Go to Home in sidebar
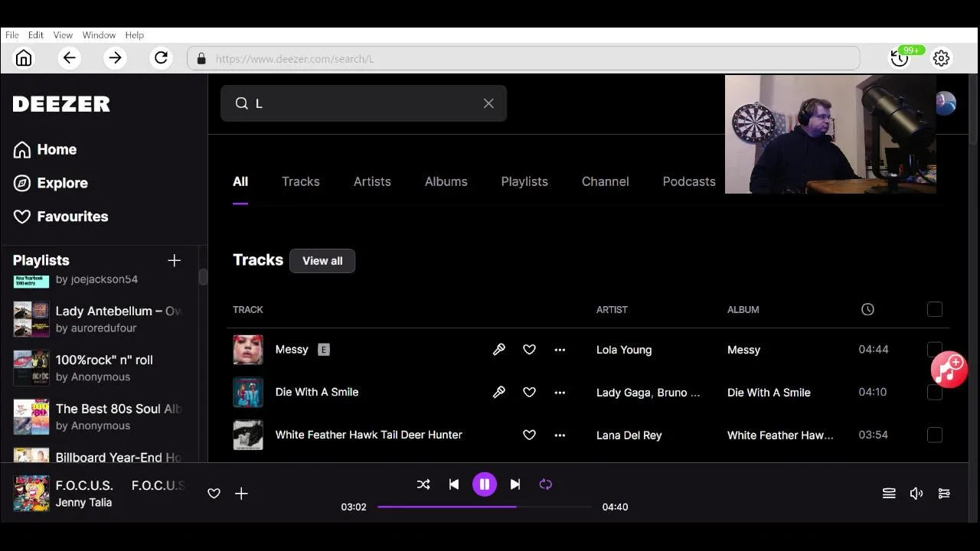 (x=45, y=150)
